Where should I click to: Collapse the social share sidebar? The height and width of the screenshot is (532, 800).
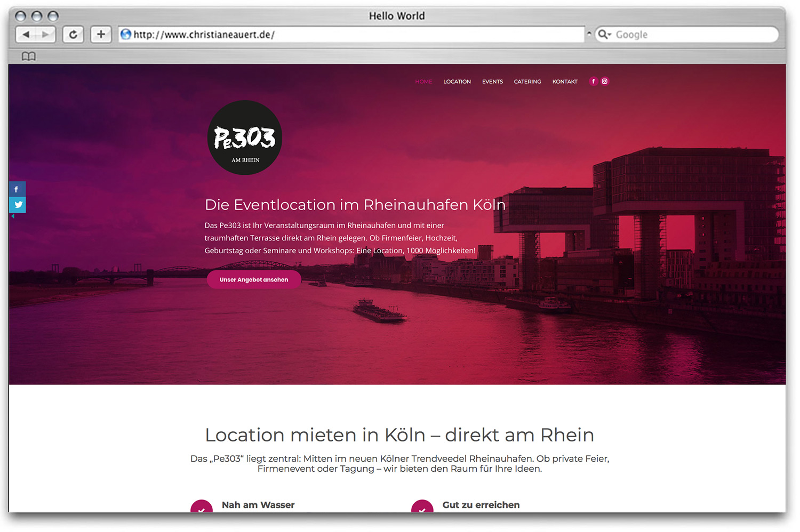pyautogui.click(x=13, y=215)
